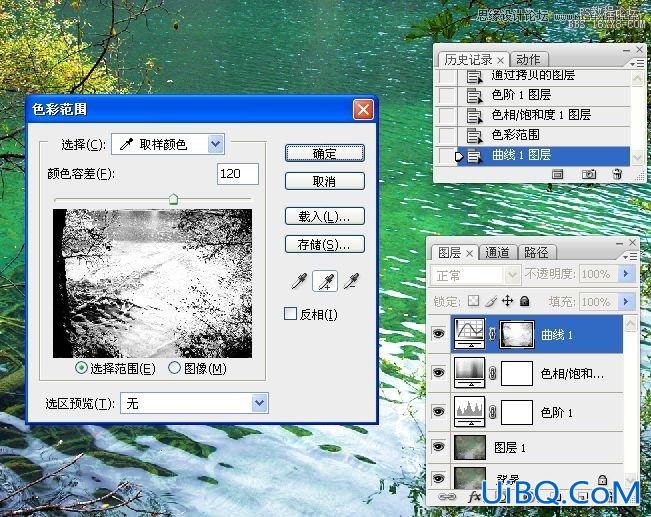
Task: Click the 图层 1 layer thumbnail
Action: point(470,448)
